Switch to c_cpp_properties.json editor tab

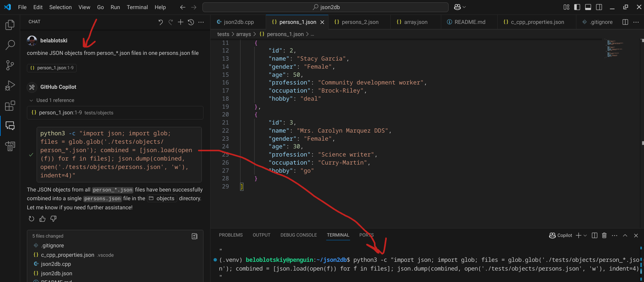537,22
